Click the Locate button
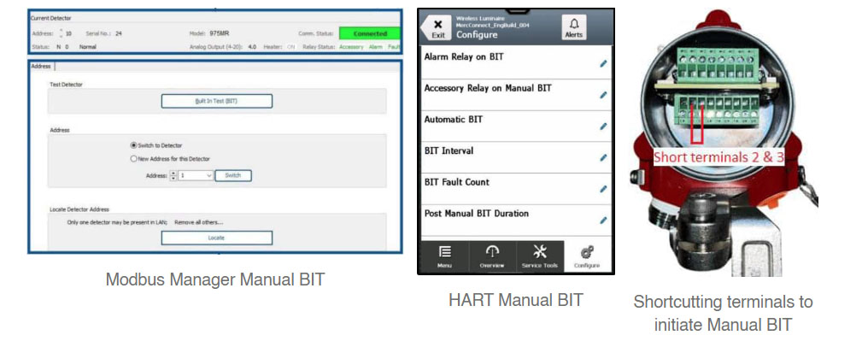Viewport: 868px width, 347px height. click(x=216, y=238)
